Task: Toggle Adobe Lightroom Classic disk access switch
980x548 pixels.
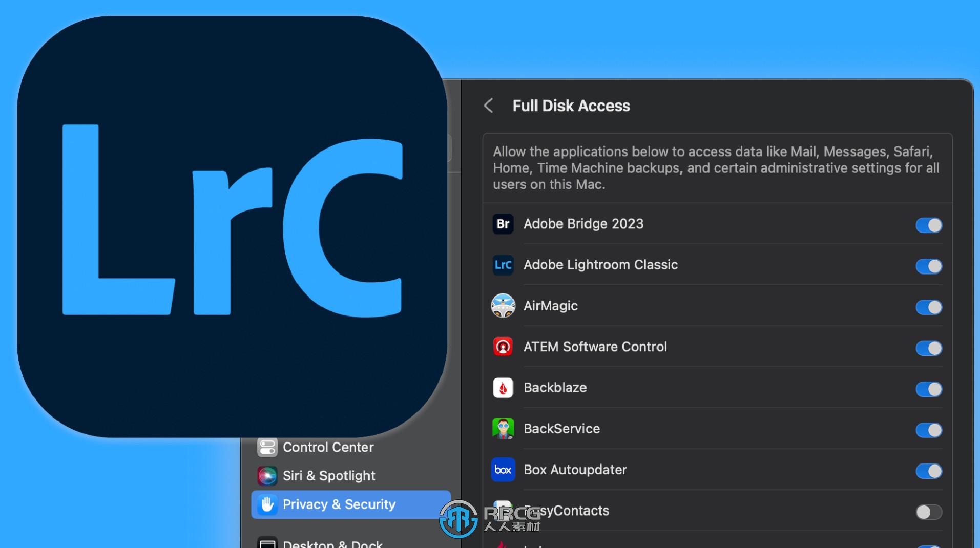Action: 929,266
